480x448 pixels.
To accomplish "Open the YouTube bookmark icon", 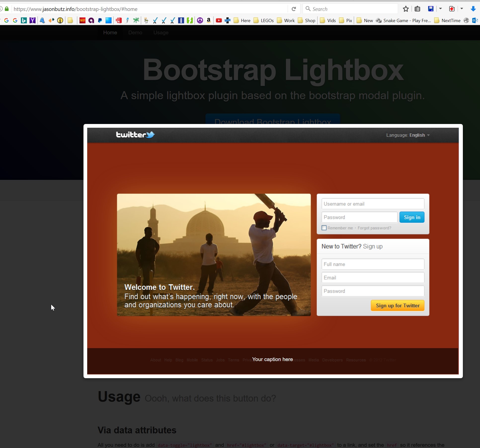I will point(219,20).
